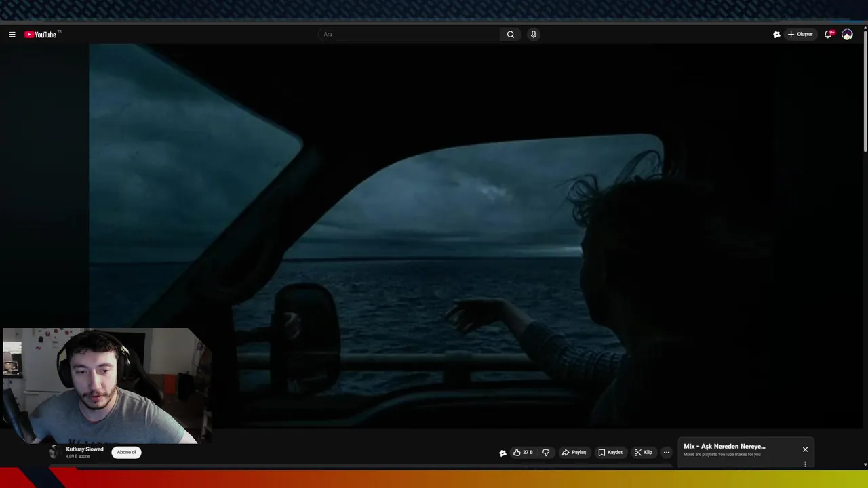
Task: Click sparkle icon left of like button
Action: (502, 453)
